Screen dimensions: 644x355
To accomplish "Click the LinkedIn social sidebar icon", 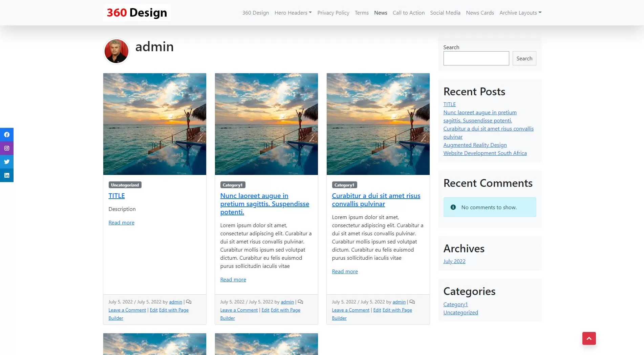I will pos(7,175).
